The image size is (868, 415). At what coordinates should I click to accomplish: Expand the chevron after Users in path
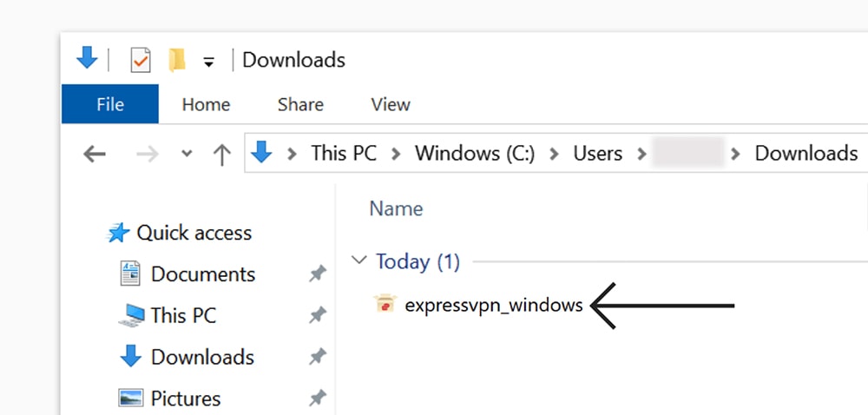641,154
